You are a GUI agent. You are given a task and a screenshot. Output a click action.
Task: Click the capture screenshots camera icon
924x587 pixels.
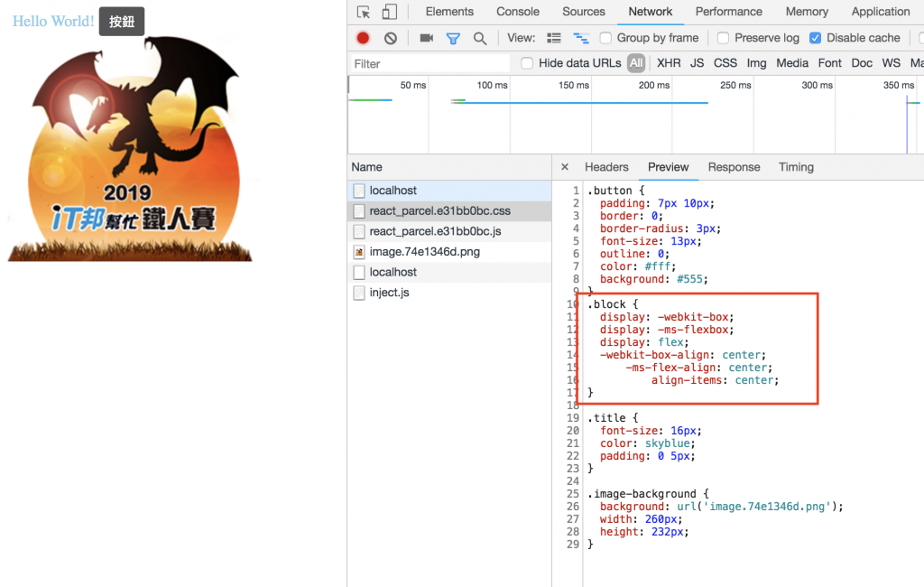[x=427, y=38]
